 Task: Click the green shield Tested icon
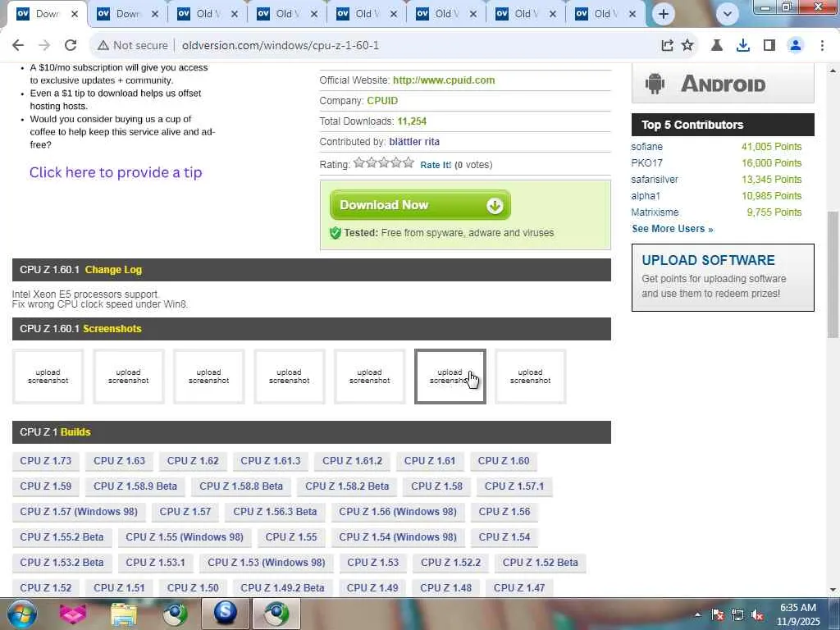click(336, 233)
